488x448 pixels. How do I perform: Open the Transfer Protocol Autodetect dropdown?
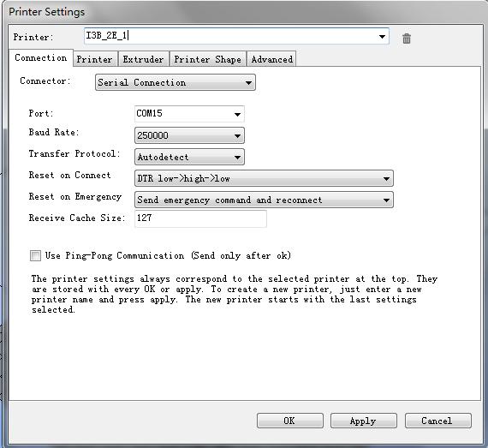click(x=189, y=157)
